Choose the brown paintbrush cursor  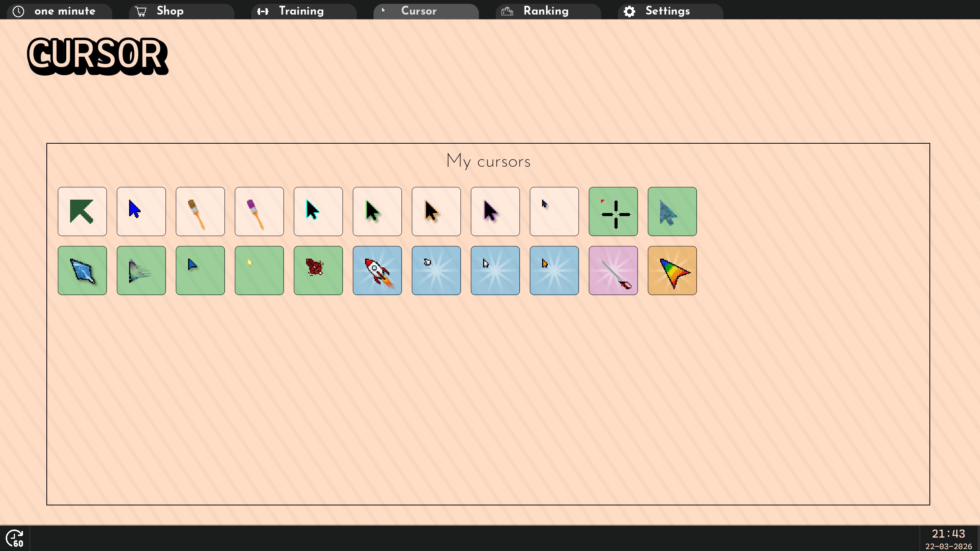[200, 212]
